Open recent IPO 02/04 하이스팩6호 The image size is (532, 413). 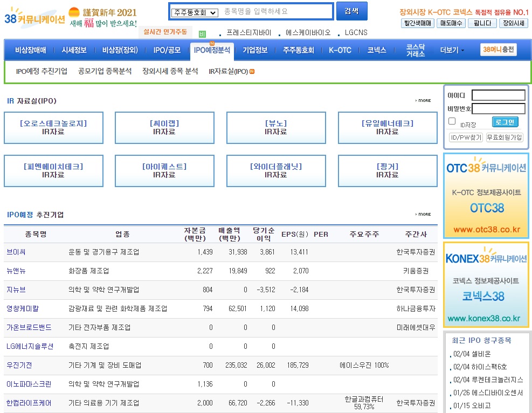480,367
